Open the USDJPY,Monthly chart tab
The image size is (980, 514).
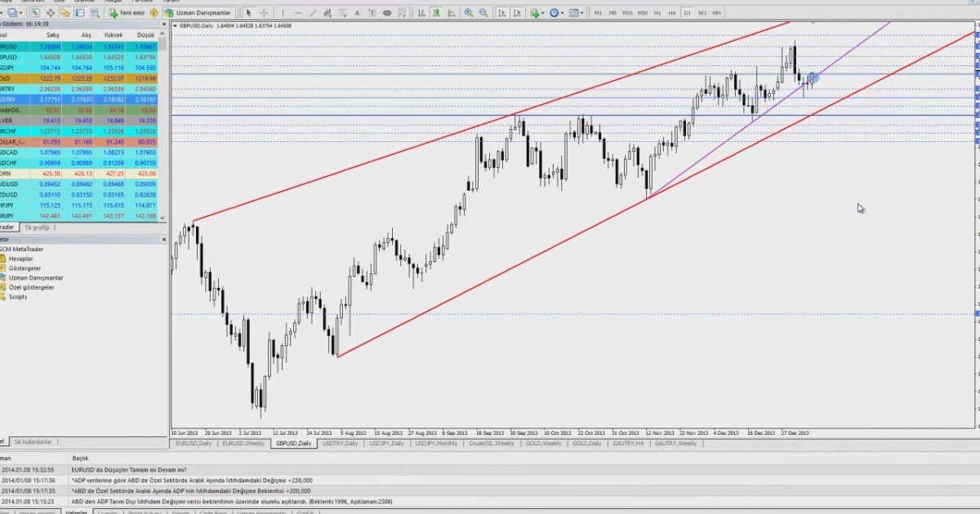(x=437, y=443)
